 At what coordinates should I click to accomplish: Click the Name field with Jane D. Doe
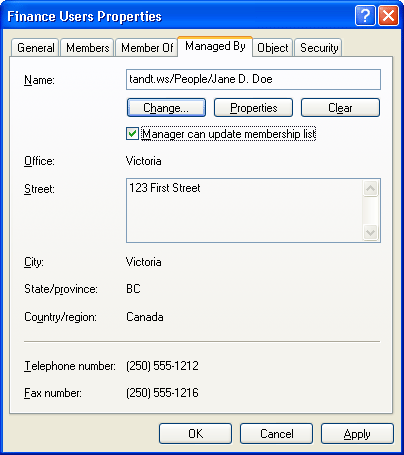tap(253, 79)
